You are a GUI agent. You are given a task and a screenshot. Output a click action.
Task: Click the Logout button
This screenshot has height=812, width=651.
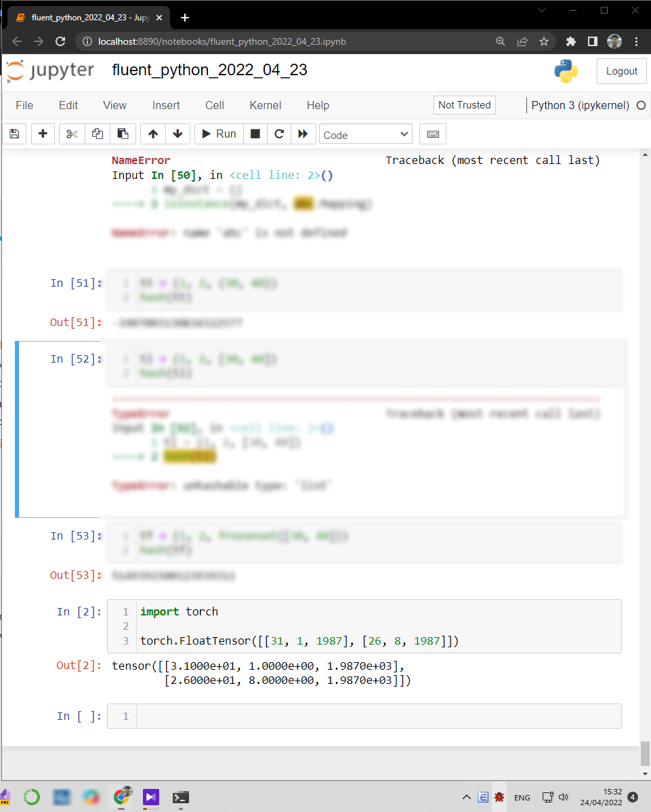[x=621, y=71]
